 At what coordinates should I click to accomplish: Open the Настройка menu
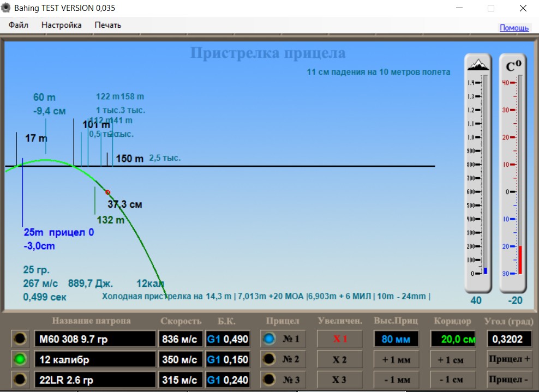pos(61,25)
